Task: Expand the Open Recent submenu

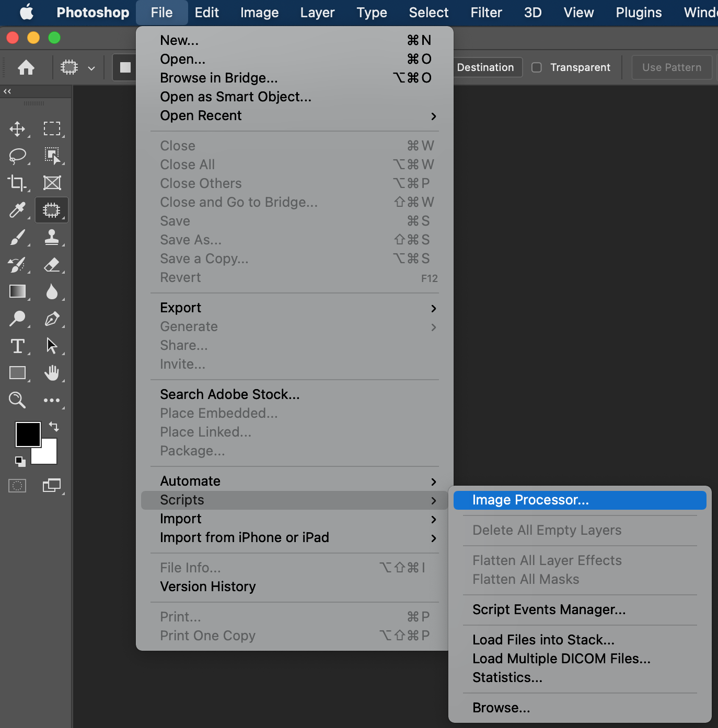Action: 295,115
